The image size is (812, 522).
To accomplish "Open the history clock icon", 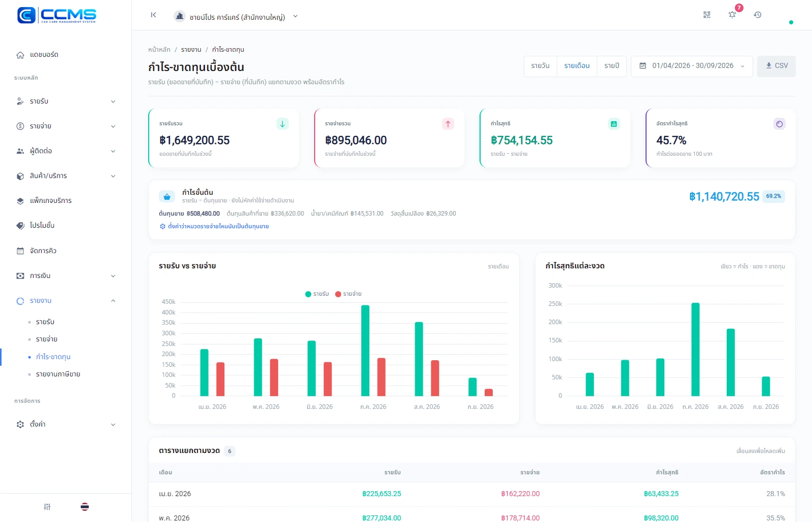I will (758, 15).
